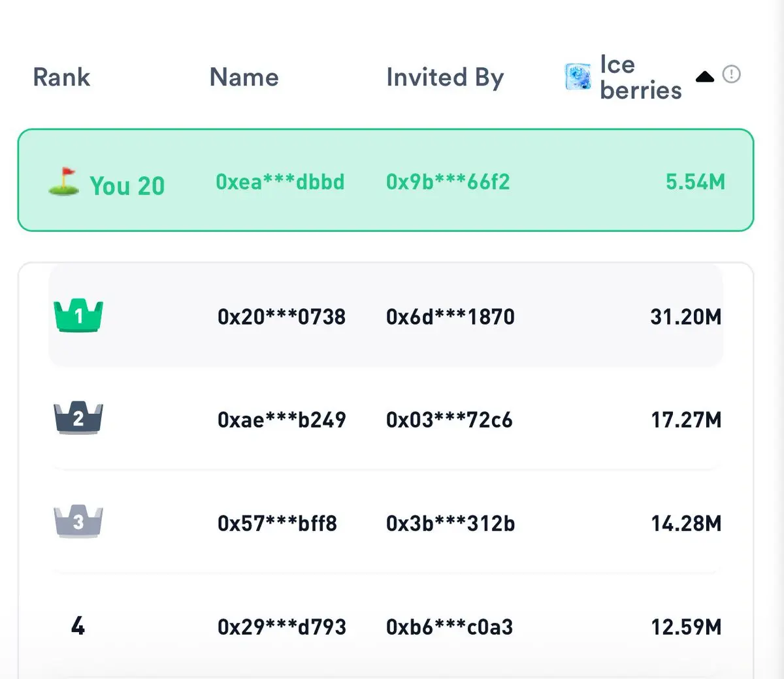The image size is (784, 679).
Task: Click the Ice berries icon in header
Action: (578, 77)
